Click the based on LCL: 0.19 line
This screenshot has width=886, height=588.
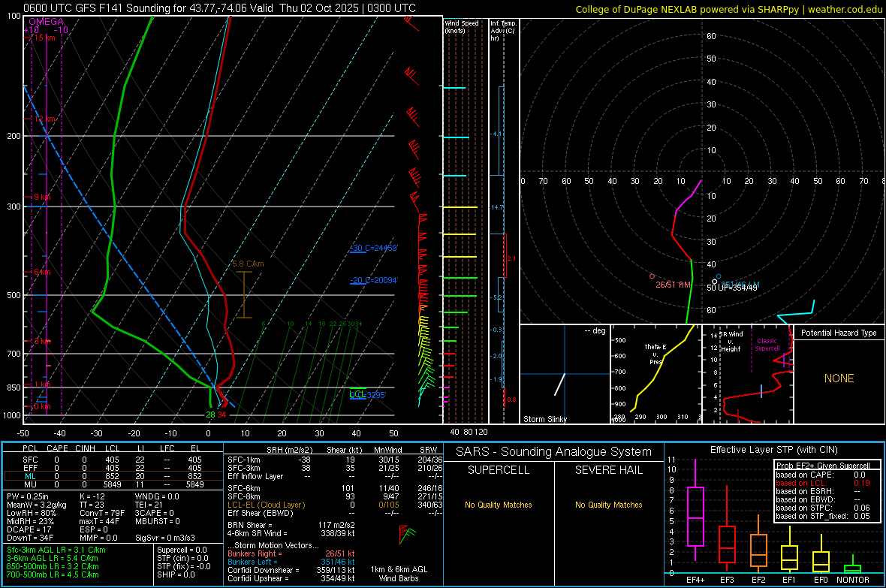point(823,483)
